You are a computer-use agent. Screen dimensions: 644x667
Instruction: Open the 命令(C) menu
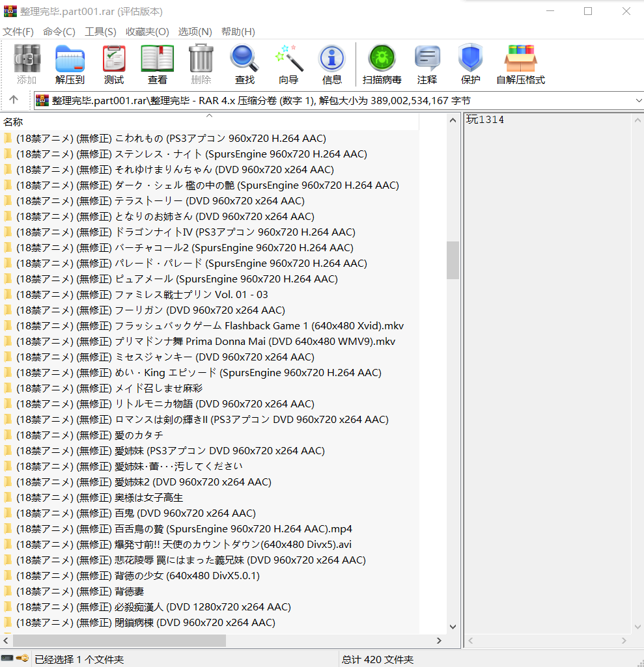59,32
